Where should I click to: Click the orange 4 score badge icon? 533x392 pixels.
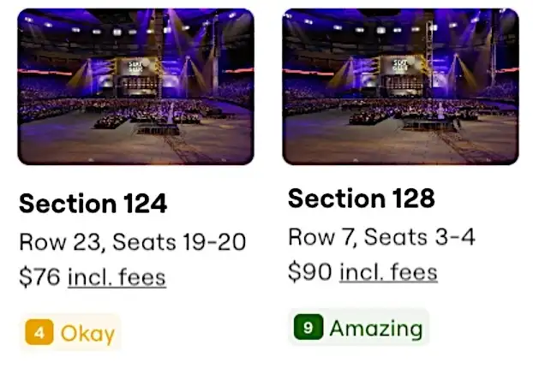pyautogui.click(x=39, y=332)
